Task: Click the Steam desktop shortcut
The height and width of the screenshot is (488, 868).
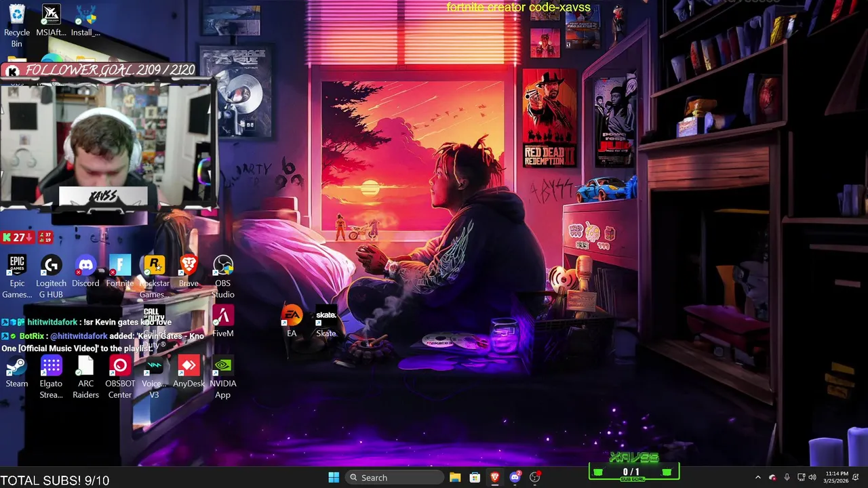Action: pos(17,372)
